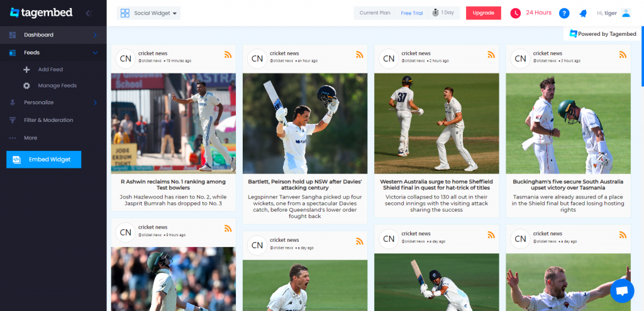Open Buckingham's five secure South Australia headline
This screenshot has height=311, width=644.
pyautogui.click(x=568, y=185)
